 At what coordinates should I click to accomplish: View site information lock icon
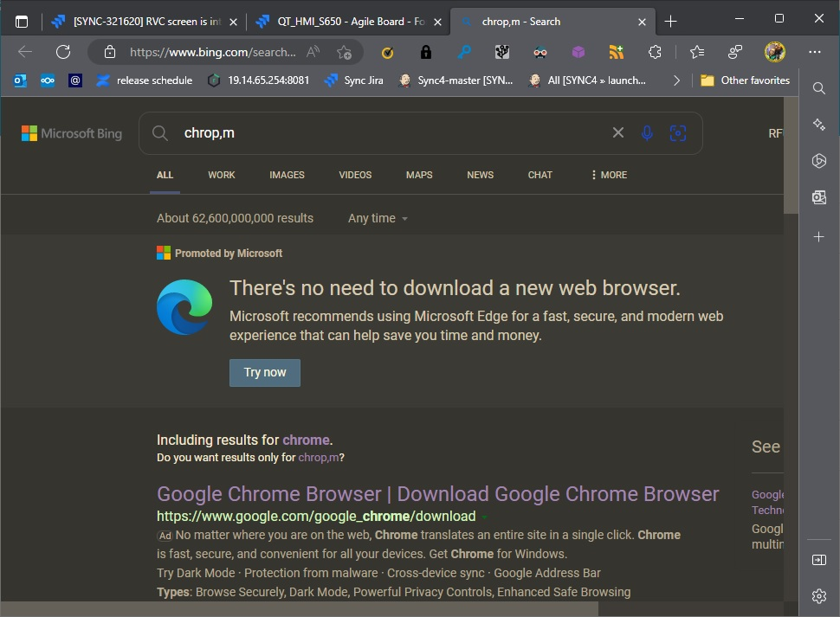pyautogui.click(x=110, y=52)
